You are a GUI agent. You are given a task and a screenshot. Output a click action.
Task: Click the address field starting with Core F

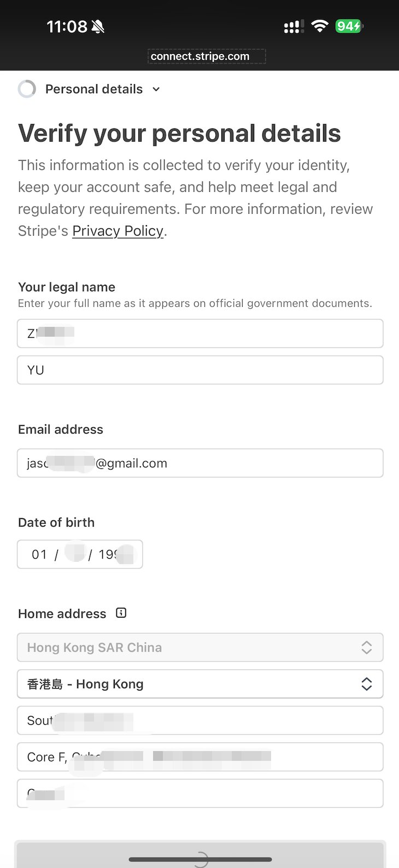[200, 757]
